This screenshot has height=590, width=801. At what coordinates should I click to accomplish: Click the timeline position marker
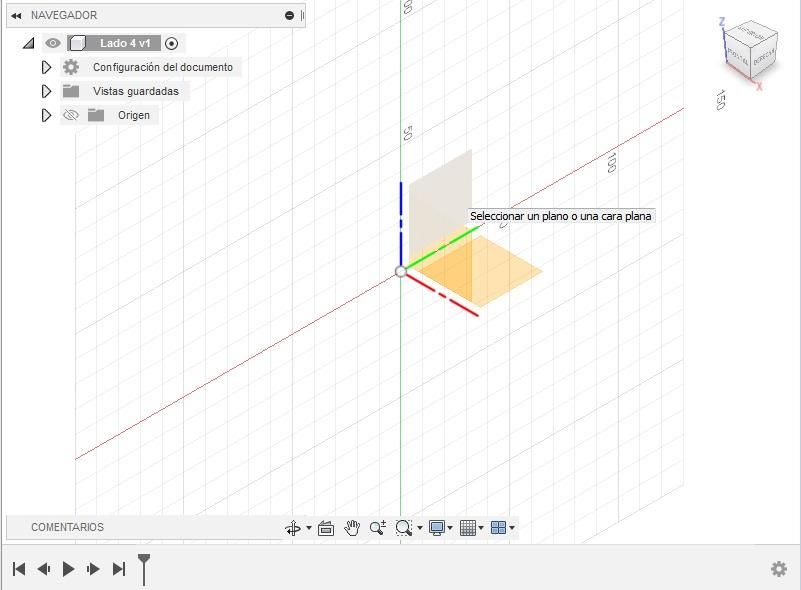tap(144, 569)
